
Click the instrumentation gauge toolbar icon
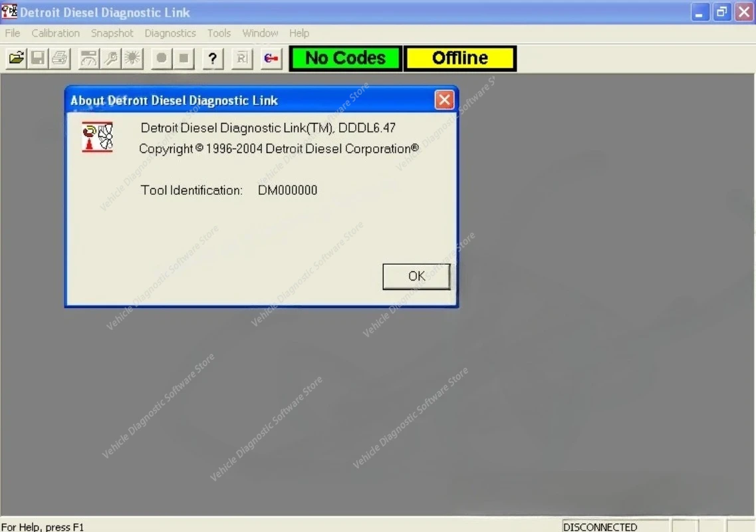(x=88, y=59)
